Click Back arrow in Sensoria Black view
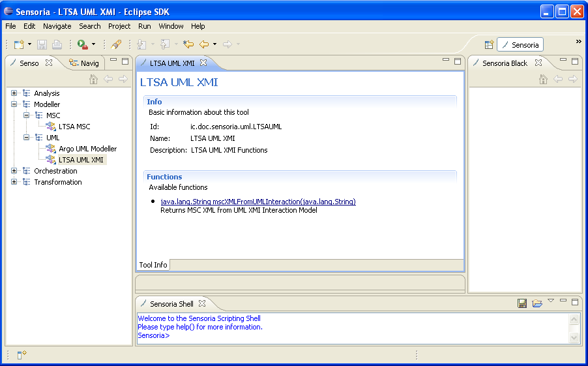The width and height of the screenshot is (588, 366). pos(558,79)
